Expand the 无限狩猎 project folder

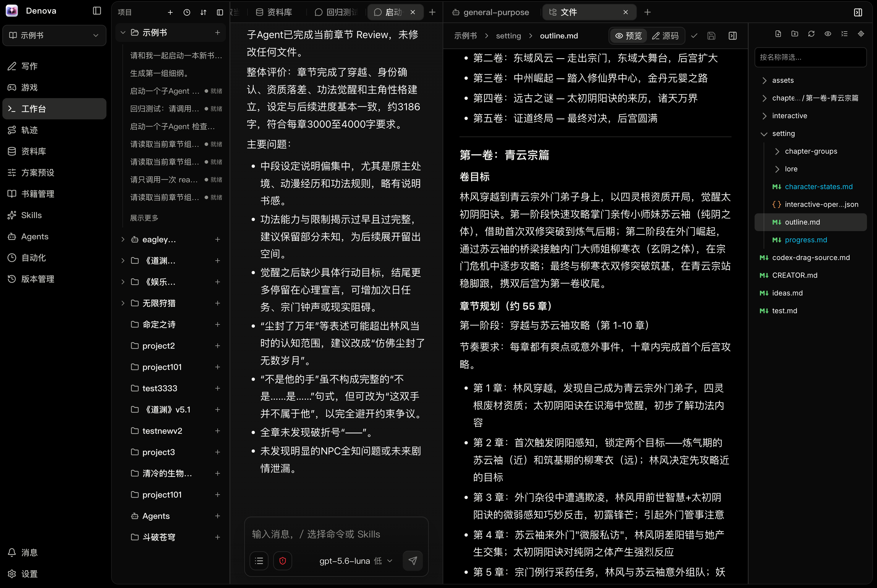click(x=123, y=303)
